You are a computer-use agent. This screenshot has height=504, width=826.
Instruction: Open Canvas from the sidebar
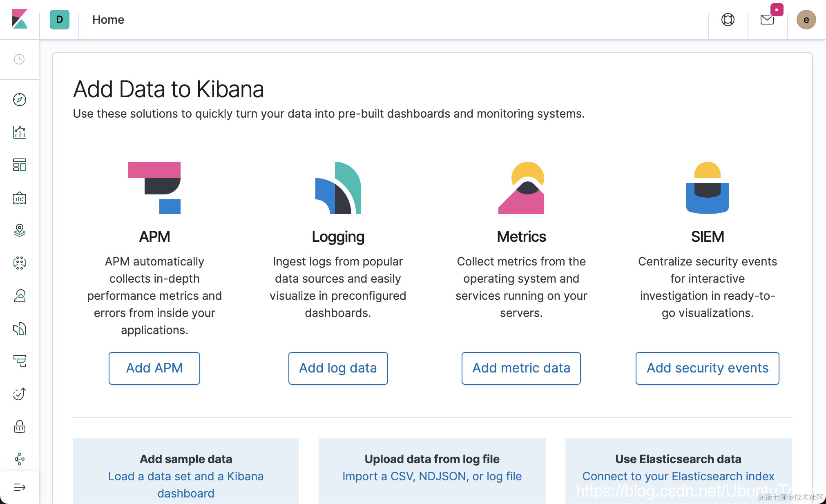[x=20, y=198]
